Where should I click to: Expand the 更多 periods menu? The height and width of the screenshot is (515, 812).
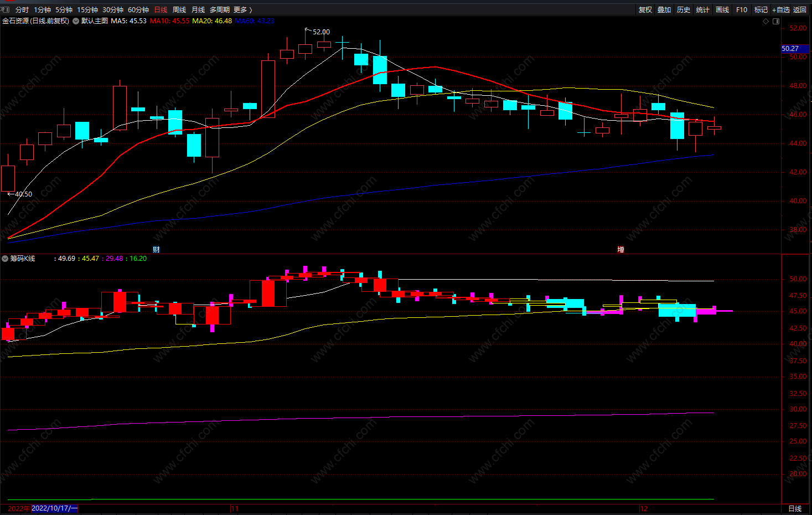(242, 9)
